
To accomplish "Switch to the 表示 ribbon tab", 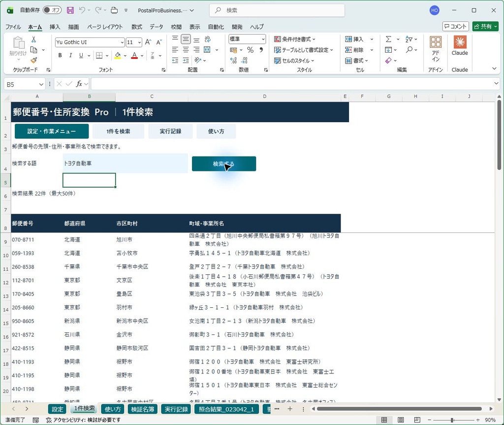I will [x=194, y=27].
